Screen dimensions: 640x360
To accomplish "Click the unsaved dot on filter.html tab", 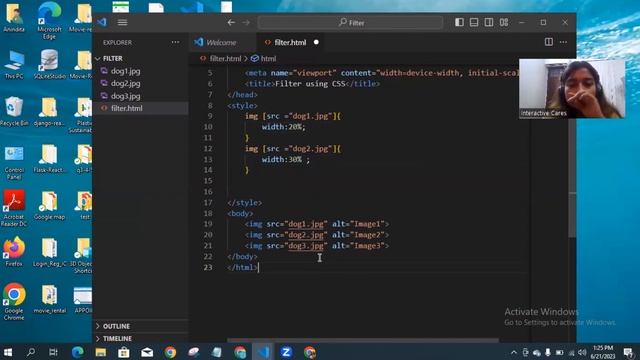I will point(316,42).
